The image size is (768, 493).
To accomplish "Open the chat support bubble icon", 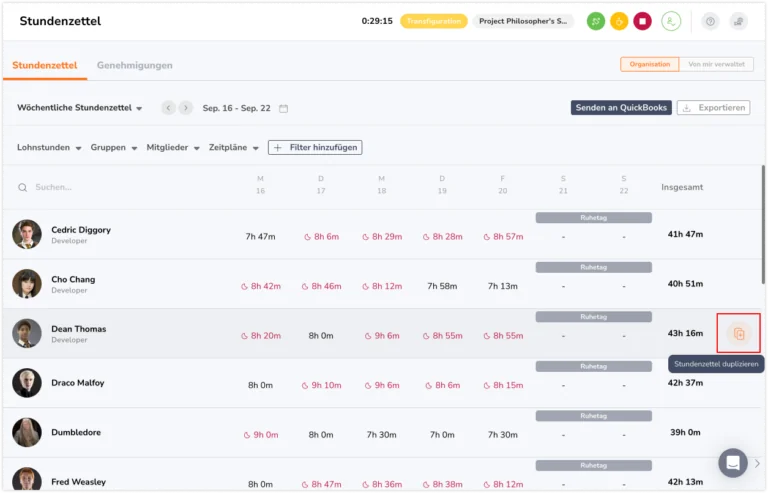I will tap(733, 463).
